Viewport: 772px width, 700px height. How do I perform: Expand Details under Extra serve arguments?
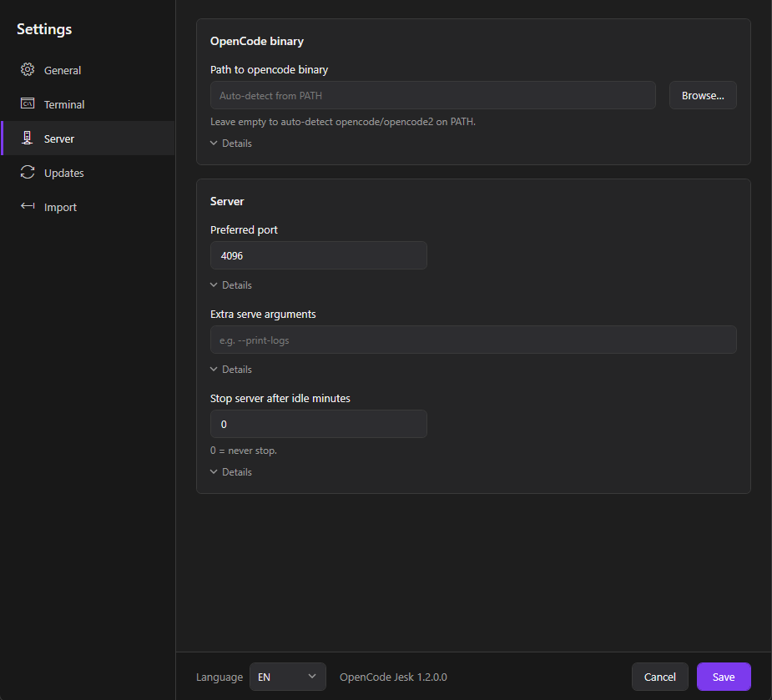[231, 370]
